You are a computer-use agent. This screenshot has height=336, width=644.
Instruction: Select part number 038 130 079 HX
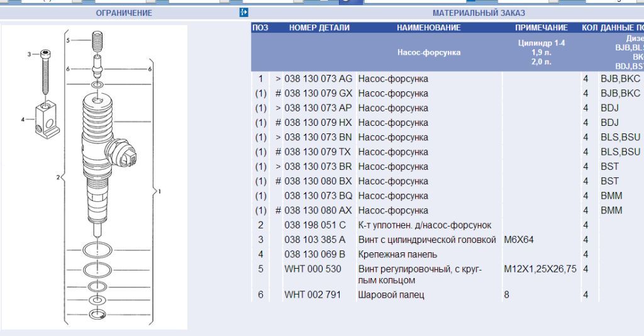point(318,123)
